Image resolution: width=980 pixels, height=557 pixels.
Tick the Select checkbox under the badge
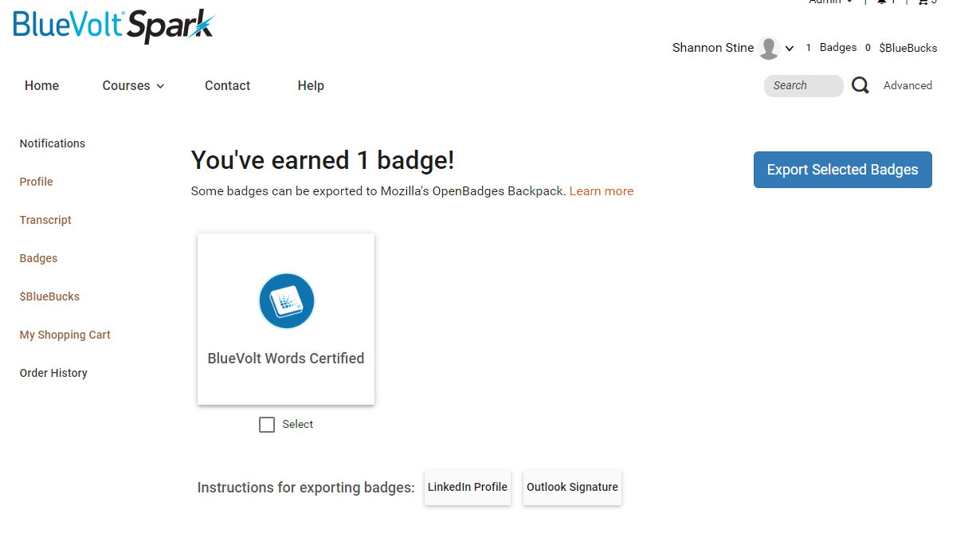coord(267,425)
